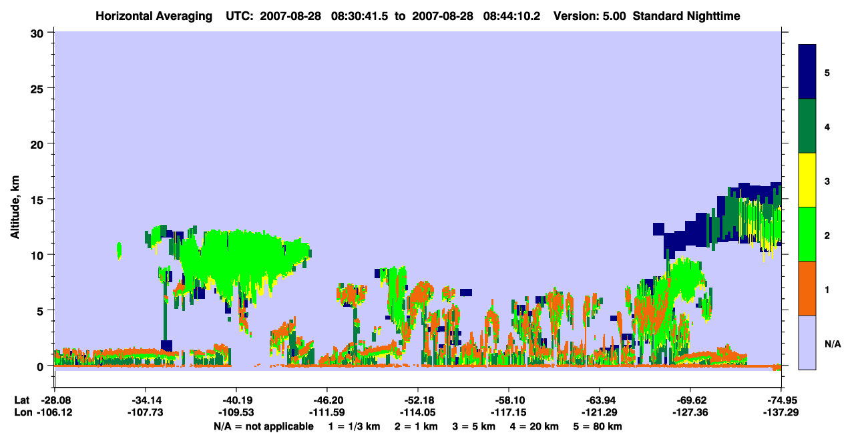Viewport: 868px width, 445px height.
Task: Click the latitude value -74.95
Action: pos(781,400)
